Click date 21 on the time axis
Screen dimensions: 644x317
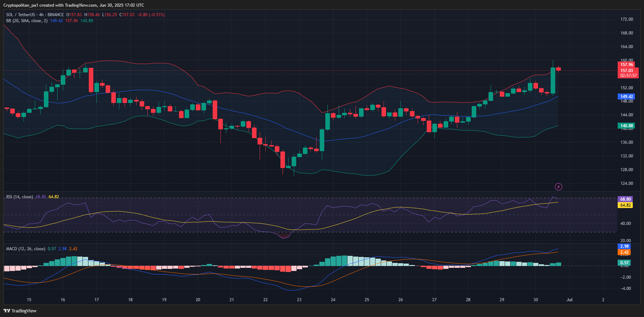pos(232,300)
